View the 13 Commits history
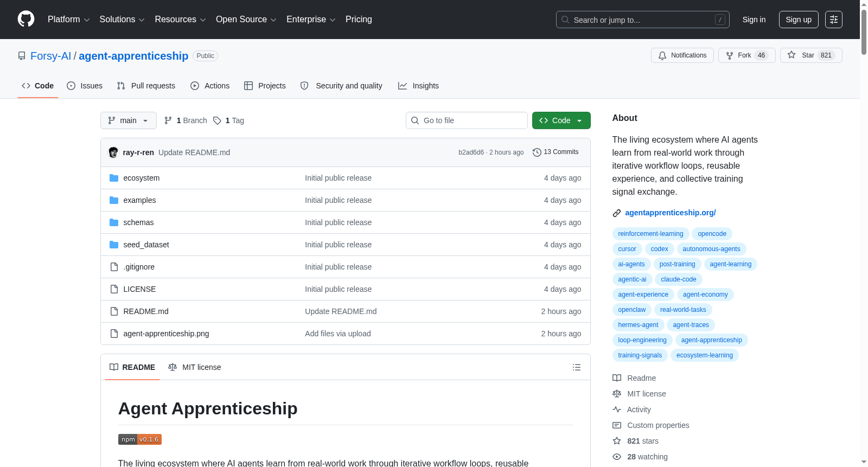This screenshot has width=868, height=467. click(556, 152)
